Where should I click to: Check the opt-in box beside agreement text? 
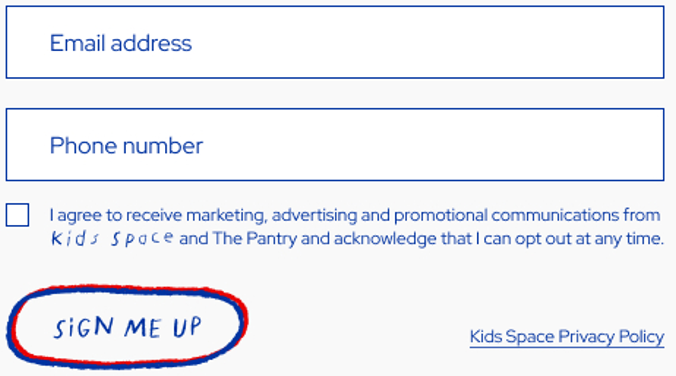(17, 215)
